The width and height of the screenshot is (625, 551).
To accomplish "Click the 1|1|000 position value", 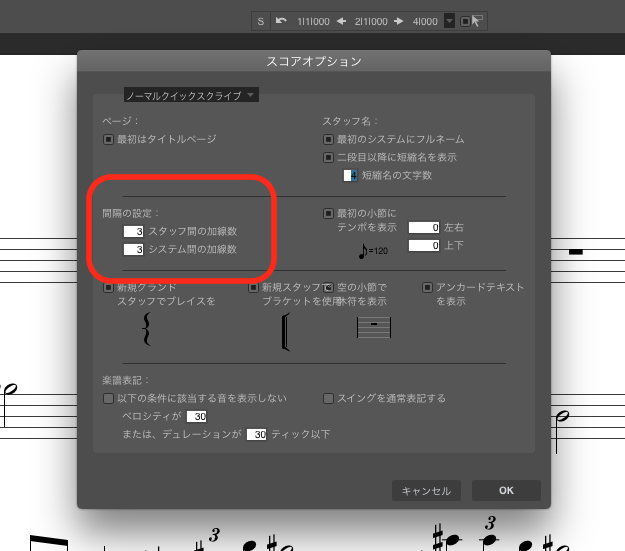I will 313,22.
